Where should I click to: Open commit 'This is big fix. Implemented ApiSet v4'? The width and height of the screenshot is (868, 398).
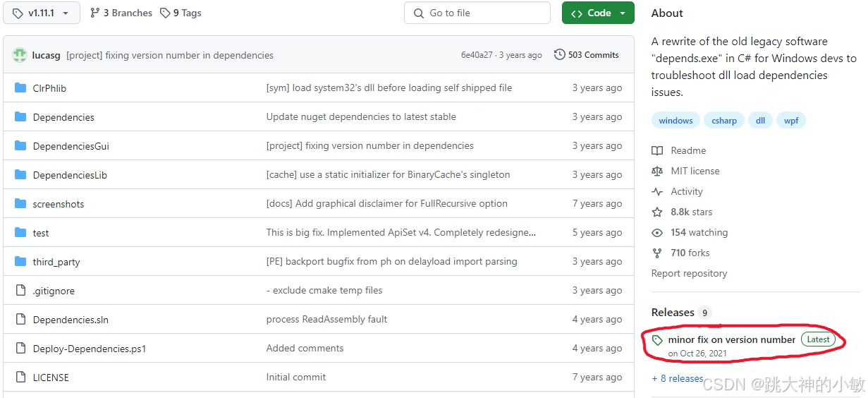(401, 232)
